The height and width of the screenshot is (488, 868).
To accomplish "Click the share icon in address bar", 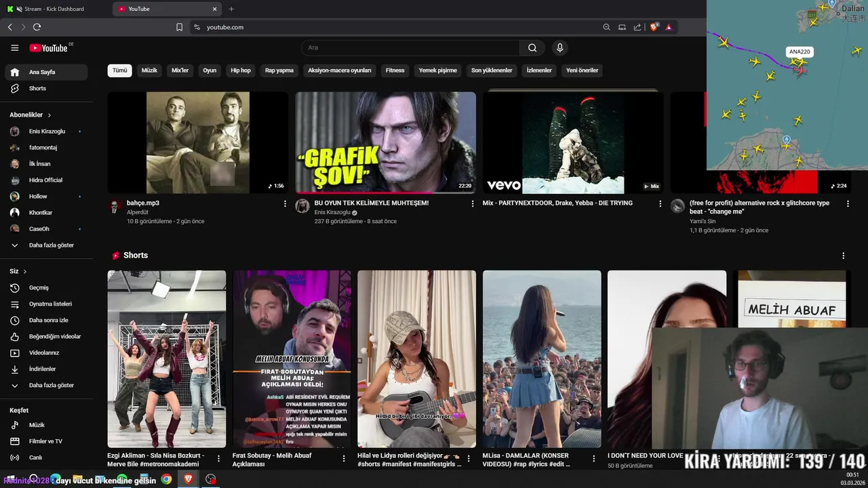I will (637, 27).
